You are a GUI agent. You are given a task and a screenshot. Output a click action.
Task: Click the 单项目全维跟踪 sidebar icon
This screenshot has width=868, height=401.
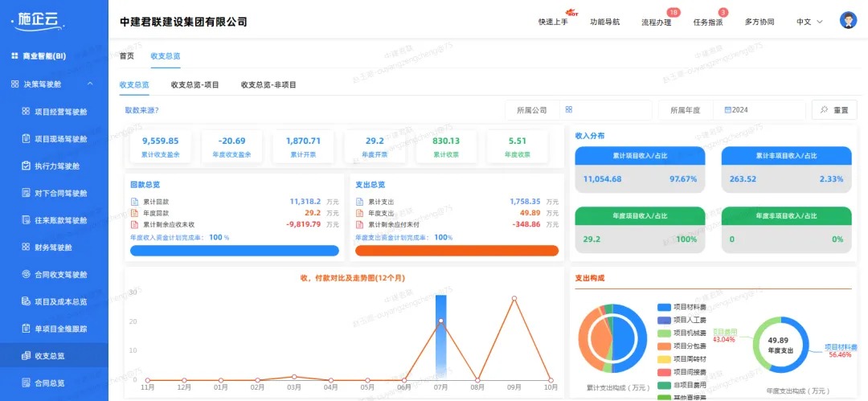(x=27, y=329)
